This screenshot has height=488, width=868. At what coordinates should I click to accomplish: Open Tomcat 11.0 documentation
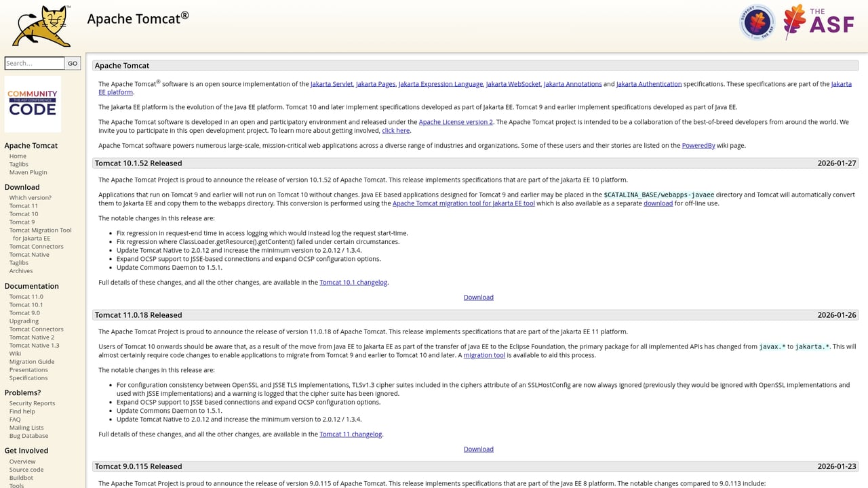click(26, 296)
